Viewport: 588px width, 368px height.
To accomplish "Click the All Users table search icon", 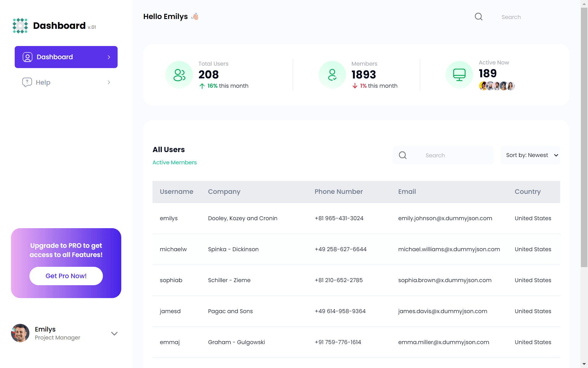I will (x=403, y=155).
